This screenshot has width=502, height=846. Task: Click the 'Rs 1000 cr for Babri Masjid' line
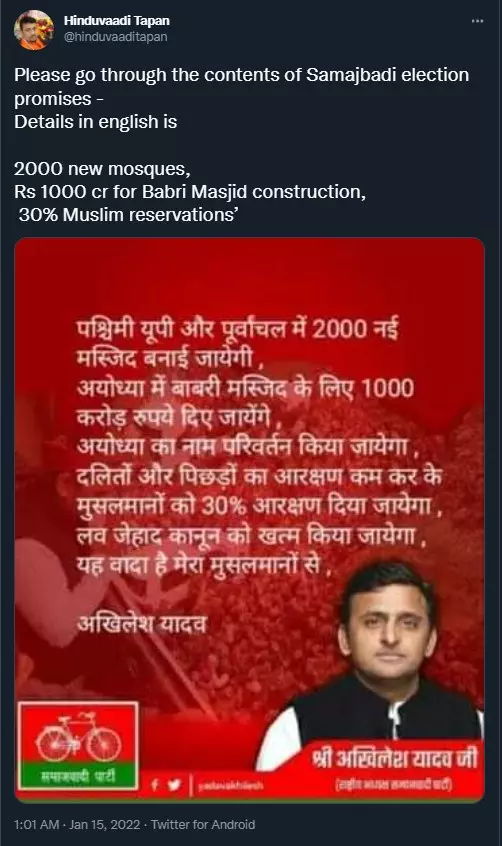(x=190, y=192)
